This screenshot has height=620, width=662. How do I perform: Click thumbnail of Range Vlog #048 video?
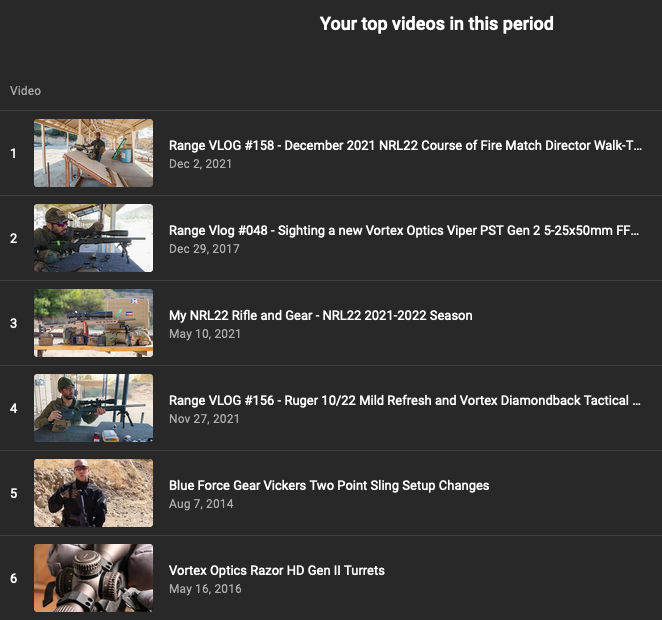[x=93, y=238]
